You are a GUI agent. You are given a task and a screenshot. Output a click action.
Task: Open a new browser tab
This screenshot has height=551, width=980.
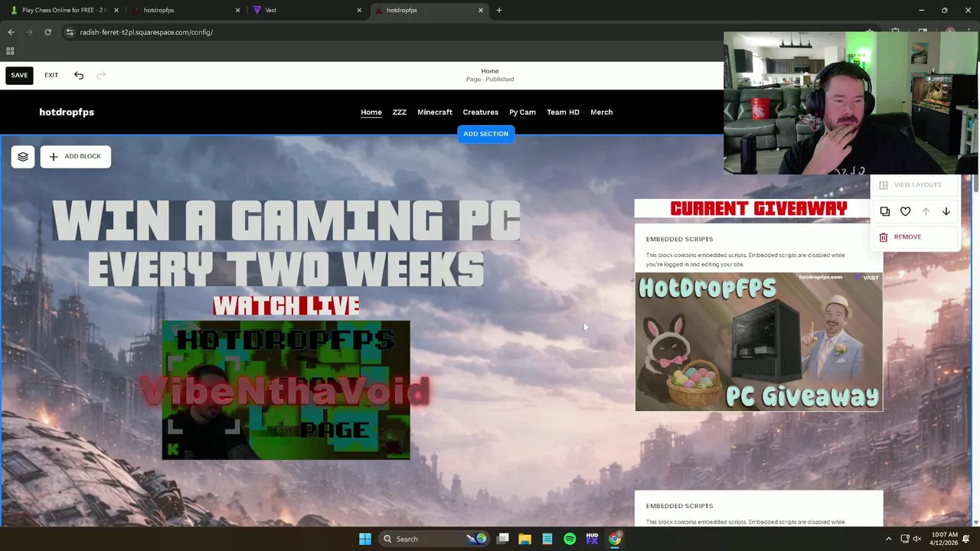pyautogui.click(x=499, y=10)
